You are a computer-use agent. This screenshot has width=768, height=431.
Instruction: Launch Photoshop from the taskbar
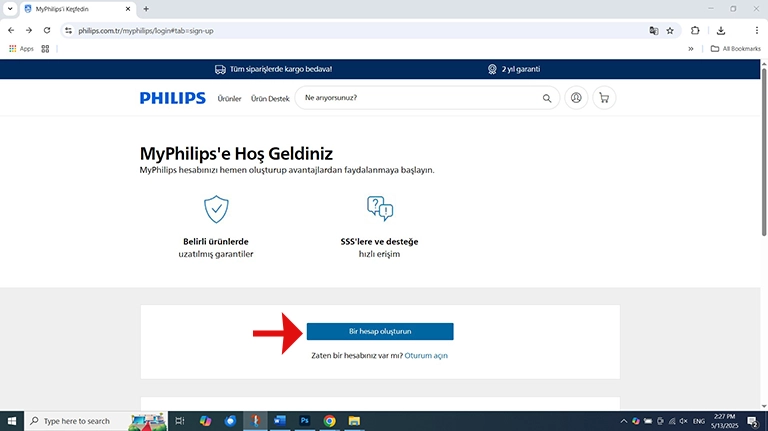point(305,421)
